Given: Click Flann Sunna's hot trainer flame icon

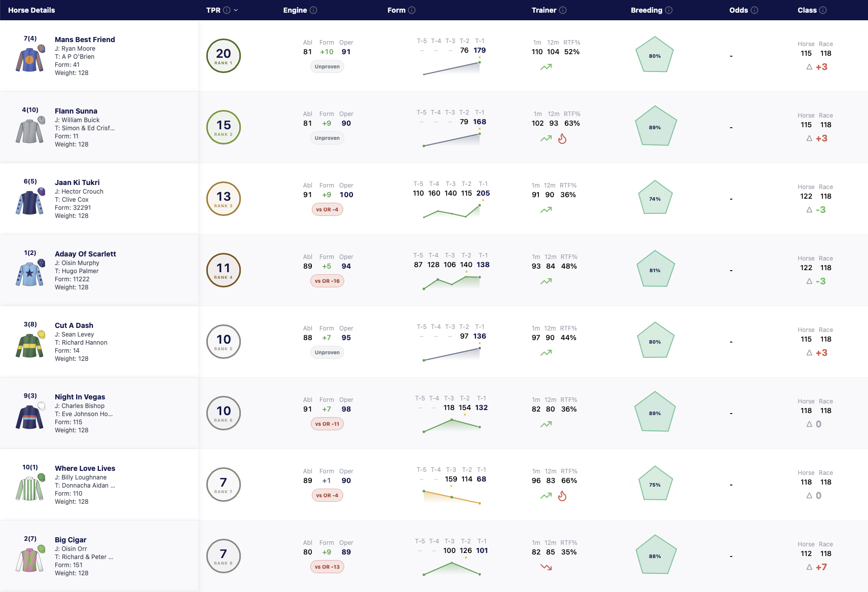Looking at the screenshot, I should [562, 138].
